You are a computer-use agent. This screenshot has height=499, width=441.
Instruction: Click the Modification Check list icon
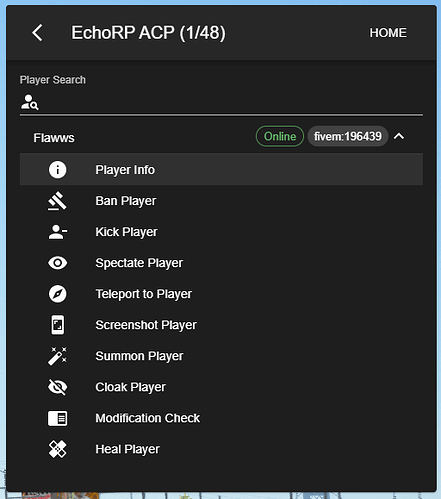pos(58,418)
